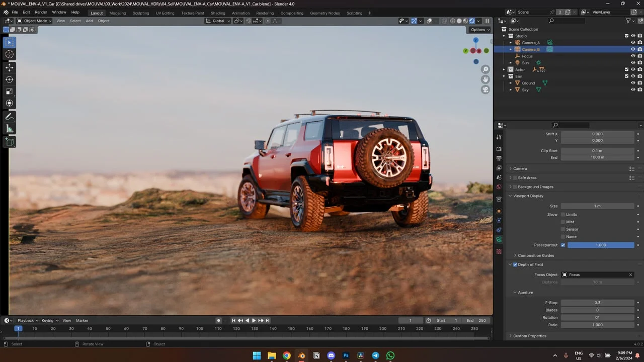Switch to the Shading workspace tab

click(218, 13)
